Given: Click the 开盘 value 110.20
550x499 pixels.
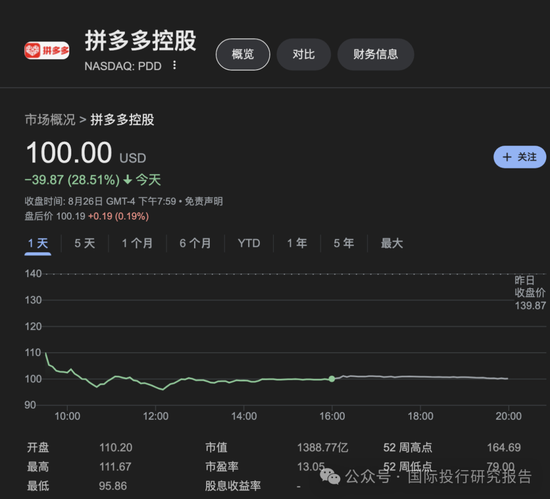Looking at the screenshot, I should click(x=116, y=447).
